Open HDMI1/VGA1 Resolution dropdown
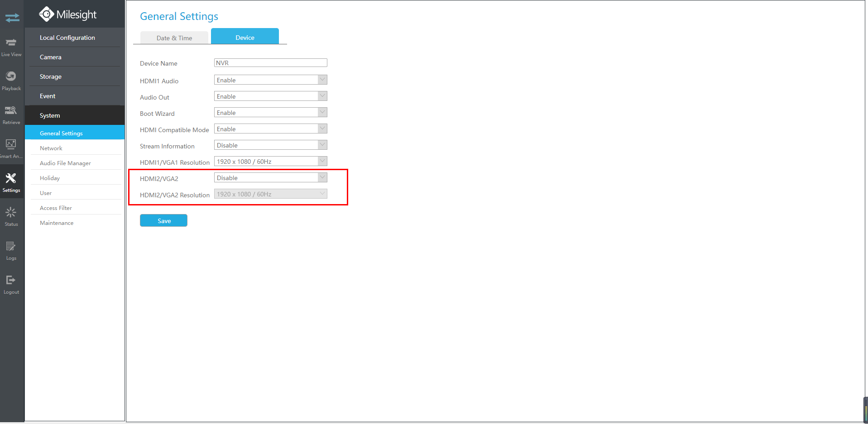The width and height of the screenshot is (868, 424). [270, 162]
